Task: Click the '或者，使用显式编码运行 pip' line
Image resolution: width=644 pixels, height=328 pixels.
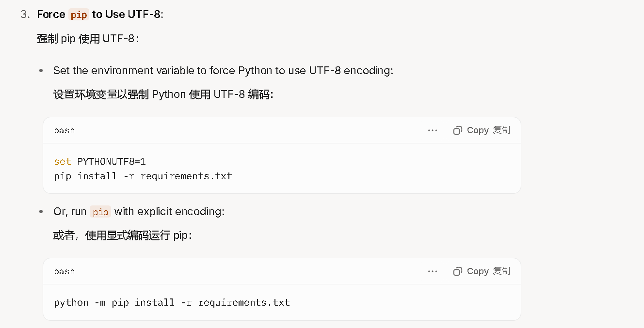Action: [x=123, y=235]
